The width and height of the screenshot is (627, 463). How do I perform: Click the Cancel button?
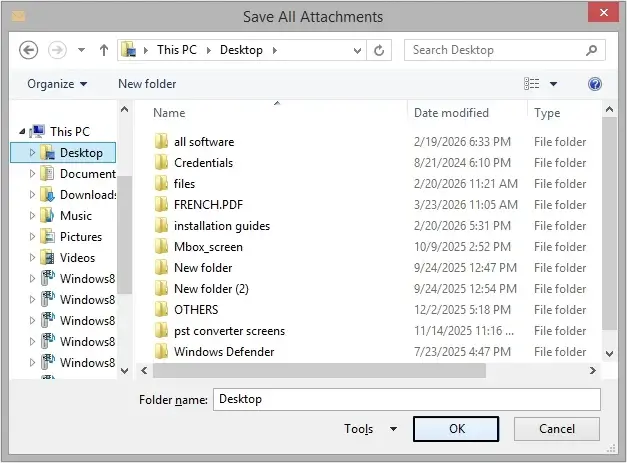557,429
